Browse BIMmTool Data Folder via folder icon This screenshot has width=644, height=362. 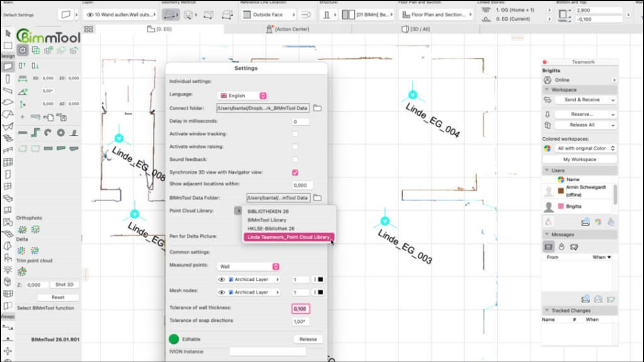coord(317,198)
